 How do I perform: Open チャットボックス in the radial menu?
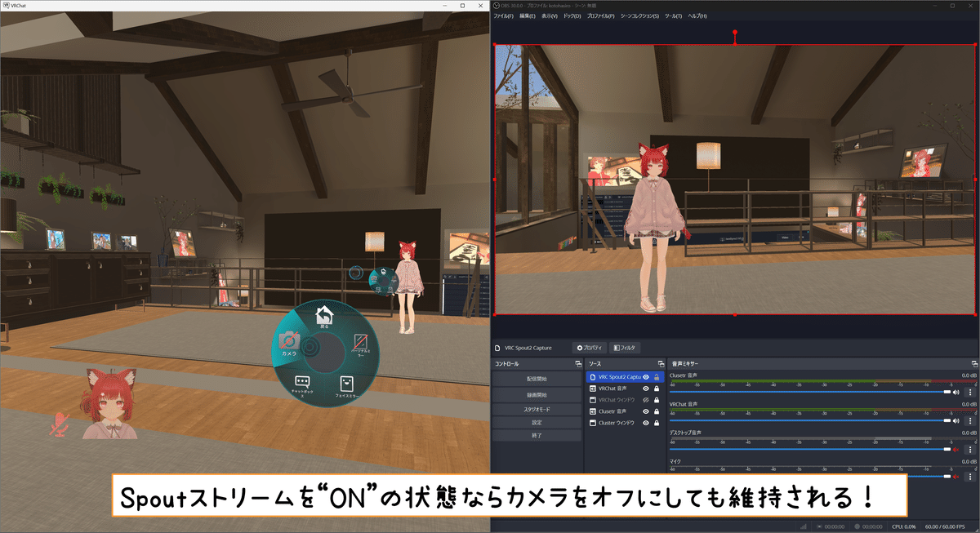tap(303, 385)
